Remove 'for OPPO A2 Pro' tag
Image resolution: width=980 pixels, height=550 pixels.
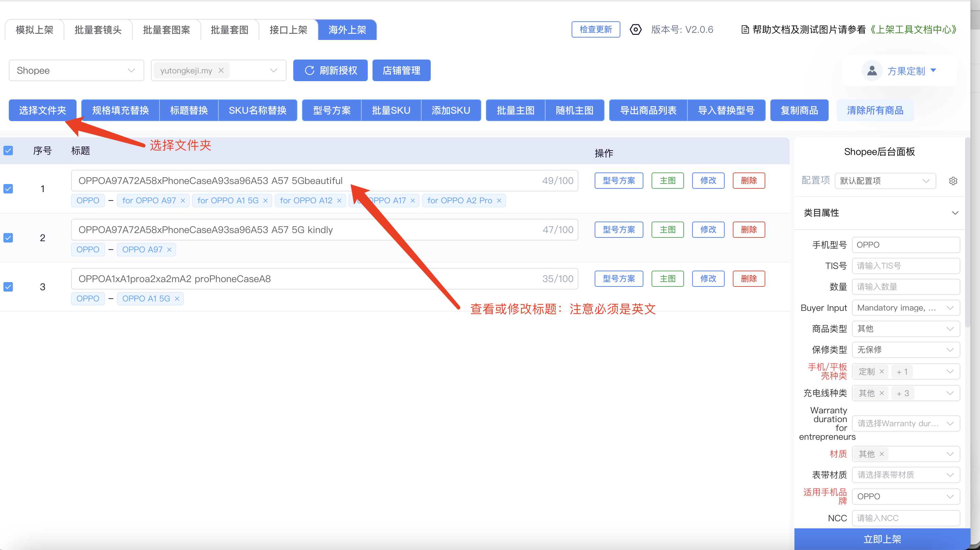[499, 201]
